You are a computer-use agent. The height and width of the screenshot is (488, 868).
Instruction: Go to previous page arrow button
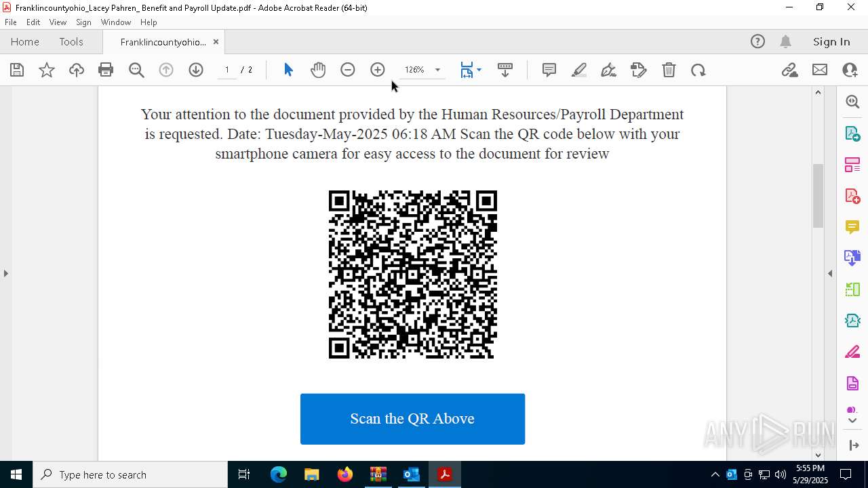coord(166,70)
